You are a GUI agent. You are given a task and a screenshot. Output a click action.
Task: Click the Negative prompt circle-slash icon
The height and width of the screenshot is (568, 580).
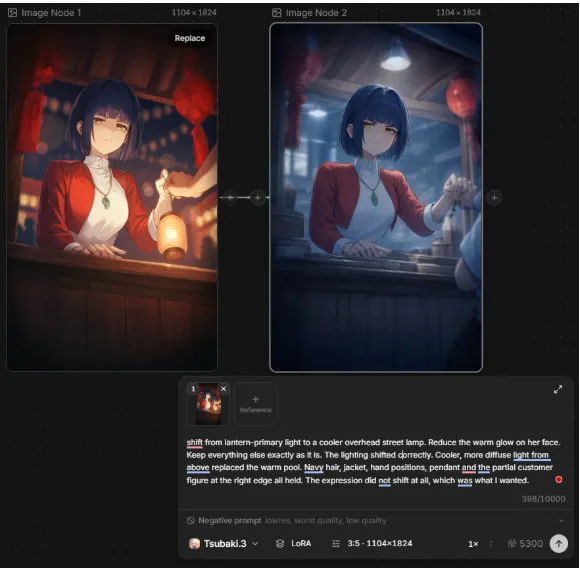(190, 521)
